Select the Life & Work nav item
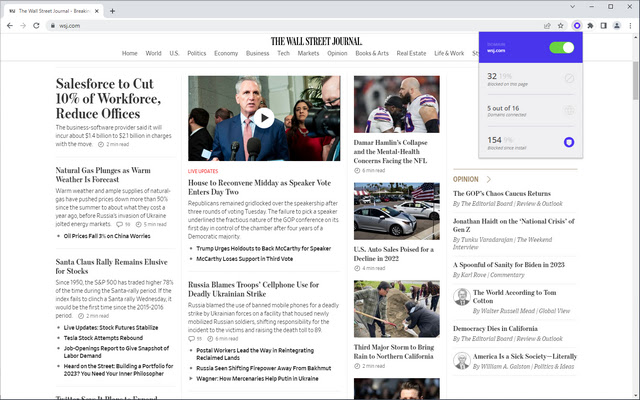 [449, 53]
